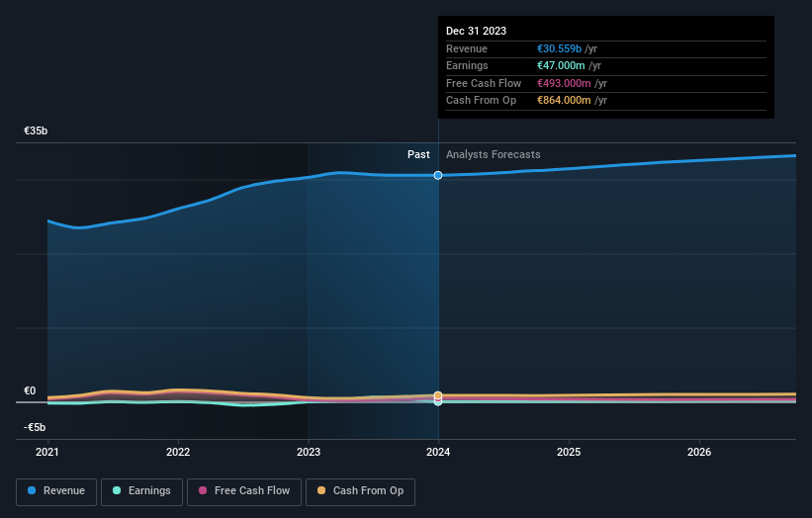The width and height of the screenshot is (812, 518).
Task: Click the pink Free Cash Flow legend dot
Action: [x=203, y=490]
